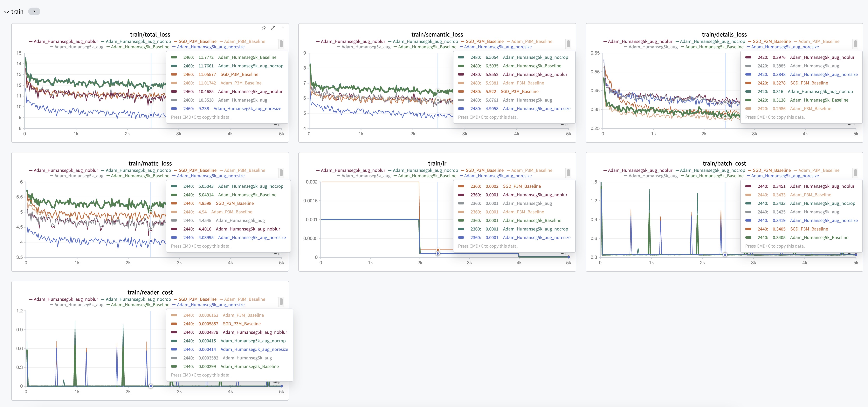Click dark green swatch beside Adam_Humanseg5k_Baseline in total_loss tooltip
Image resolution: width=868 pixels, height=407 pixels.
coord(174,57)
